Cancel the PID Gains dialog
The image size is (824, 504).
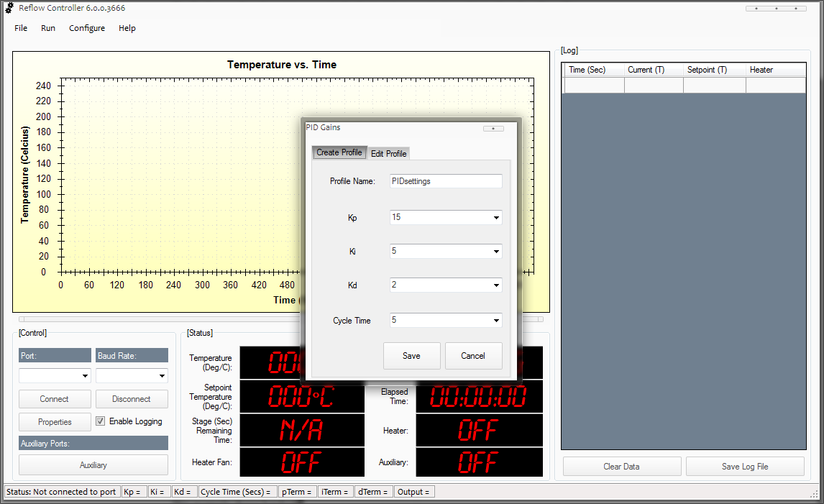pyautogui.click(x=473, y=356)
